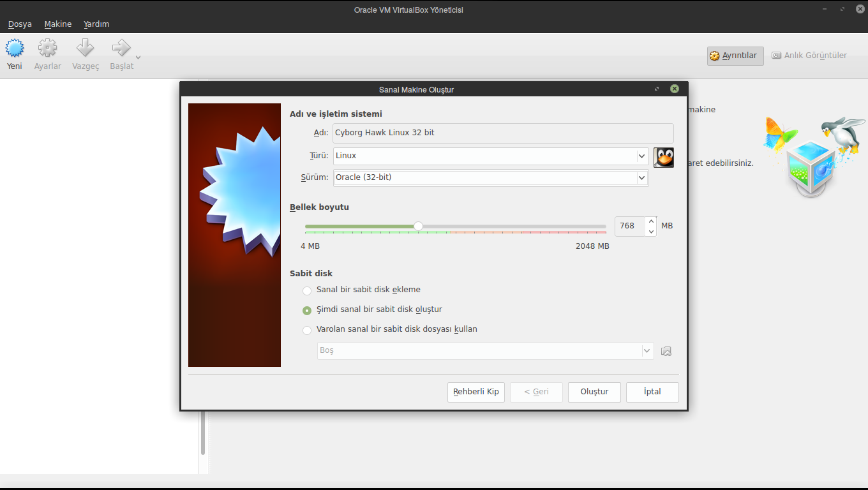Select 'Şimdi sanal bir sabit disk oluştur' option
Viewport: 868px width, 490px height.
[x=373, y=309]
